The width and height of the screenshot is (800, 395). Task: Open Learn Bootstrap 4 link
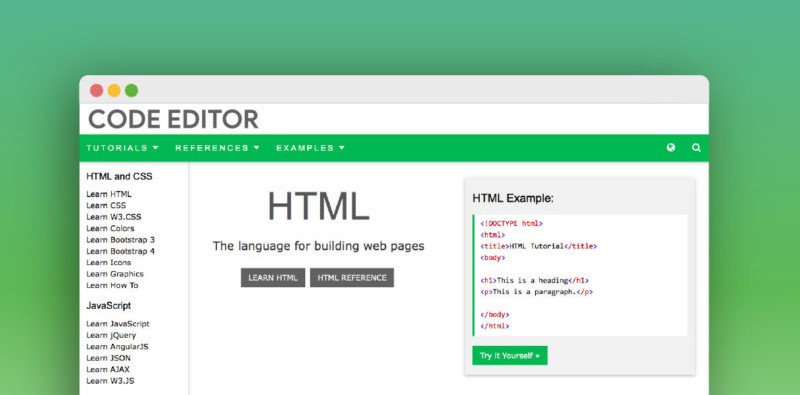pyautogui.click(x=120, y=251)
